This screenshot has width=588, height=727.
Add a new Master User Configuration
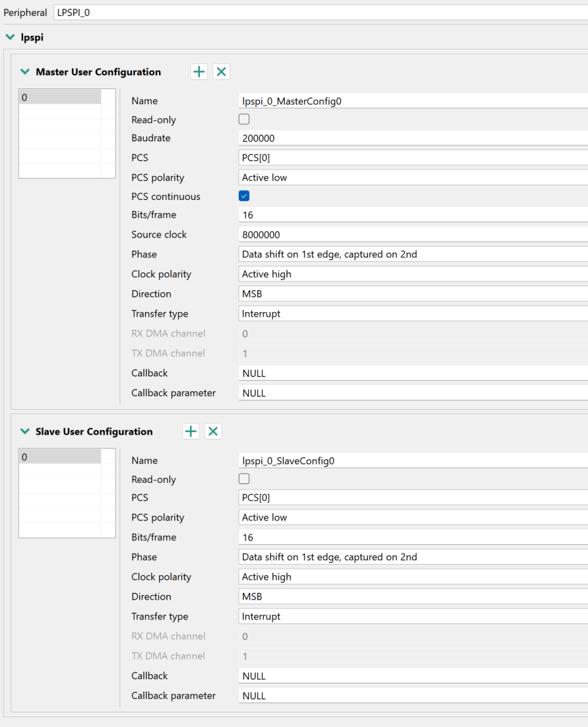pyautogui.click(x=199, y=72)
